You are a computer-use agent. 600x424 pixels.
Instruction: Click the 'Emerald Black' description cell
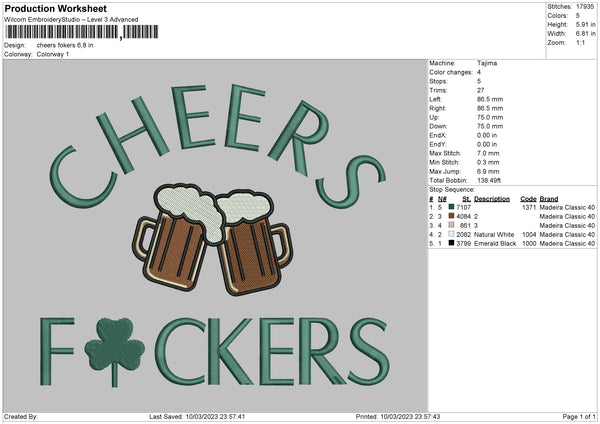coord(495,243)
